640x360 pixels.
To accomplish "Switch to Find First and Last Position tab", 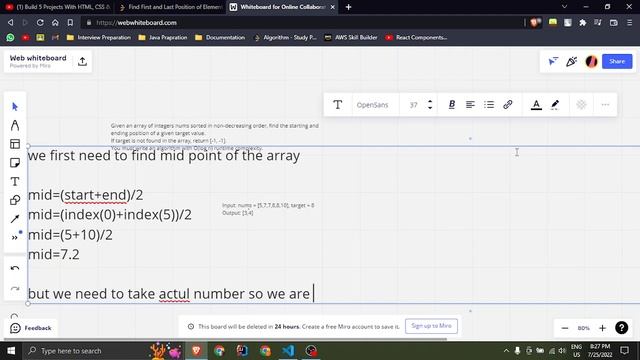I will pos(170,7).
